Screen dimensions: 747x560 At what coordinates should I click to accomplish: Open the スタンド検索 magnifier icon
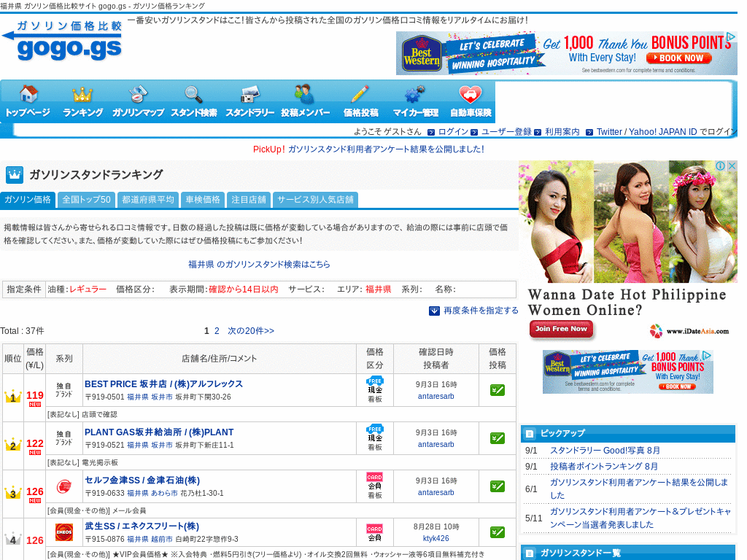coord(193,94)
